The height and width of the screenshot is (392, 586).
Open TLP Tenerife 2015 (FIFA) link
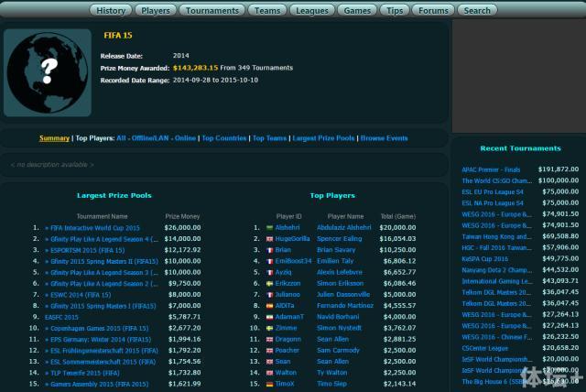click(x=85, y=374)
